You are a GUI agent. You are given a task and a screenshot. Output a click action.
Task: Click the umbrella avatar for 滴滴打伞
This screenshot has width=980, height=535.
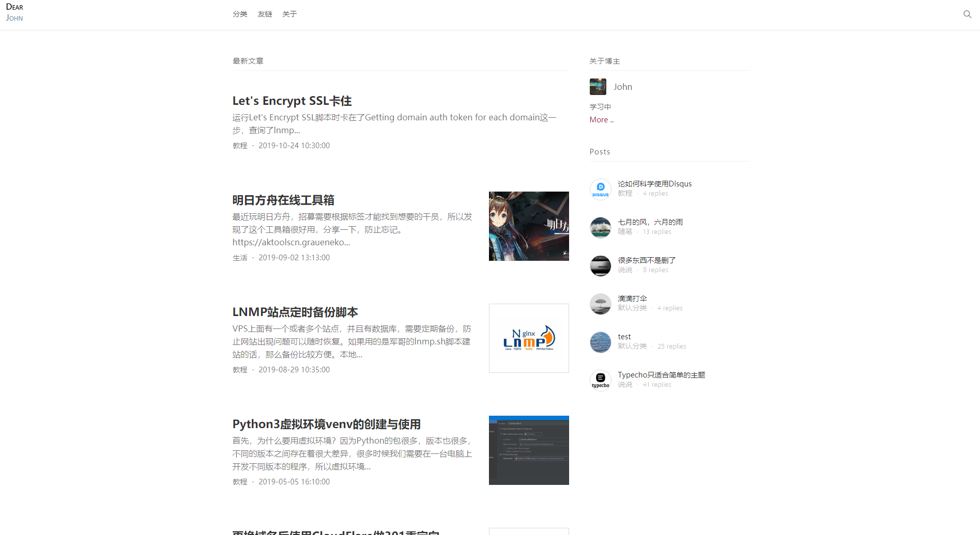601,304
